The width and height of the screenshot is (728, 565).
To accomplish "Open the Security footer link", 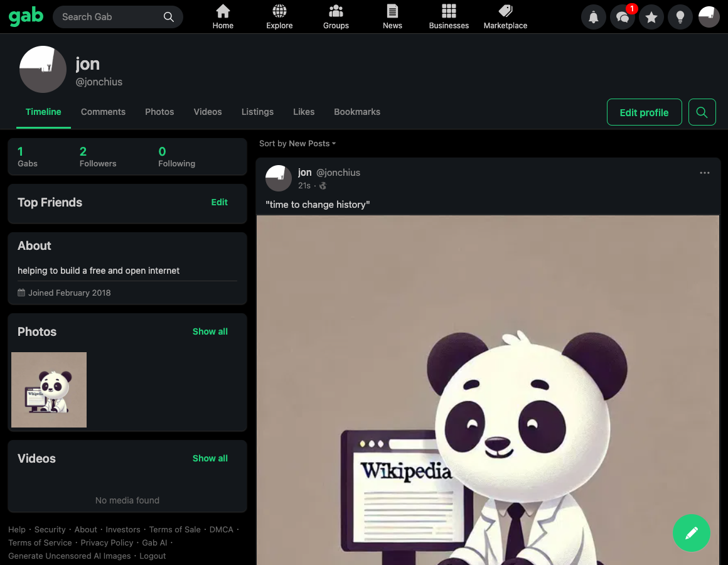I will coord(50,530).
